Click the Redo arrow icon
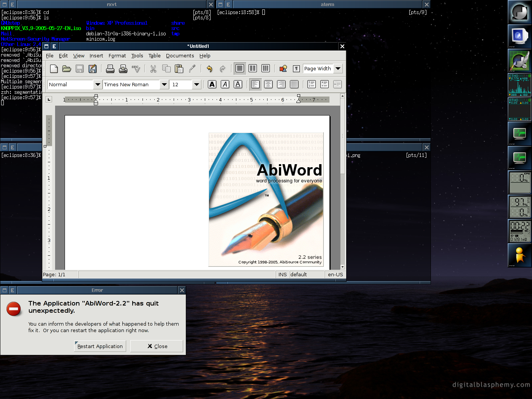Viewport: 532px width, 399px height. click(x=222, y=69)
